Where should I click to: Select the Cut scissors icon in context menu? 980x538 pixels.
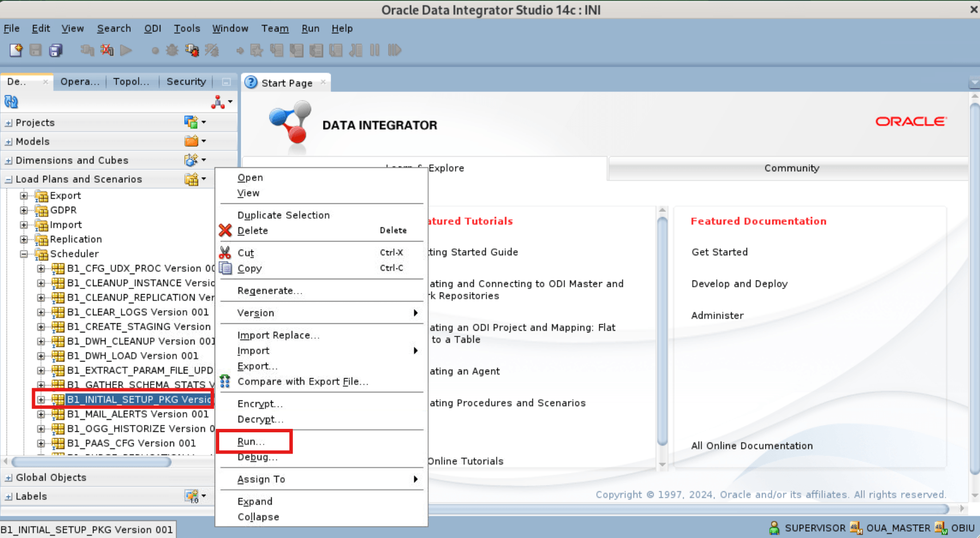(224, 252)
